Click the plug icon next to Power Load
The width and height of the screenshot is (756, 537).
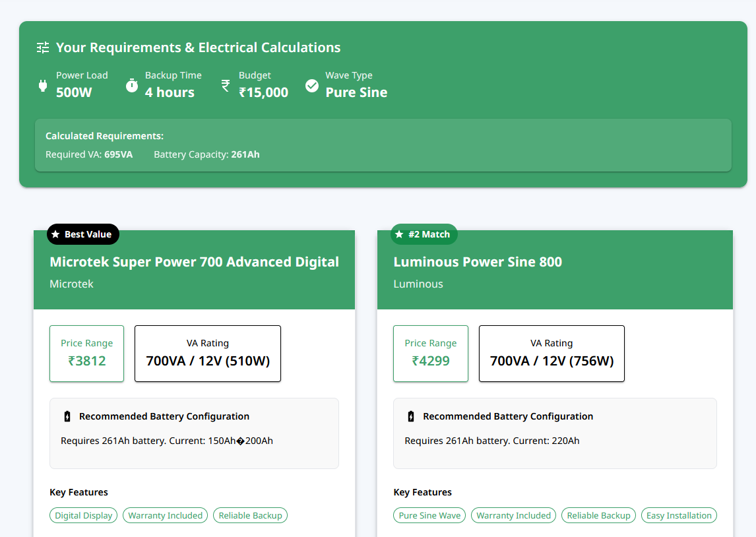pyautogui.click(x=43, y=86)
